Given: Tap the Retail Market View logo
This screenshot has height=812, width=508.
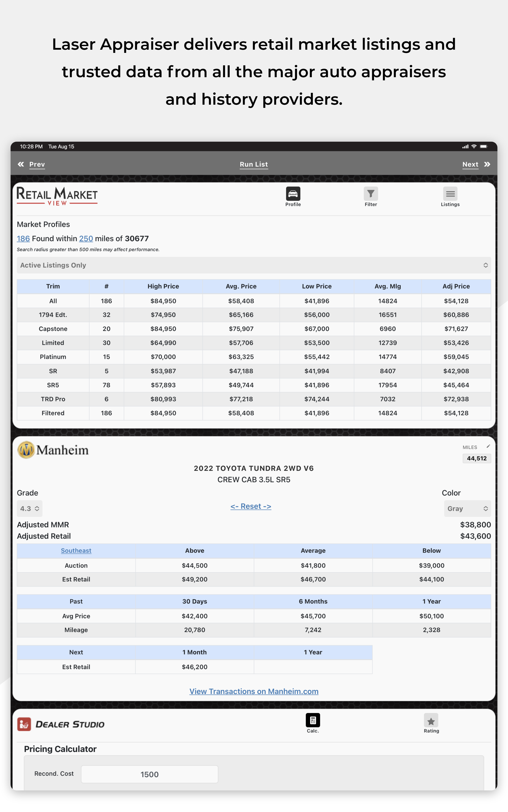Looking at the screenshot, I should coord(57,196).
